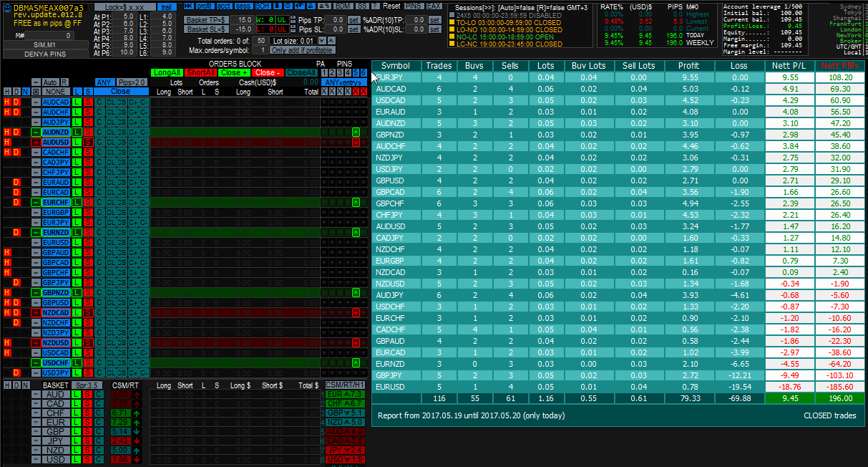Click the CloseAll button
The image size is (868, 467).
click(x=301, y=72)
